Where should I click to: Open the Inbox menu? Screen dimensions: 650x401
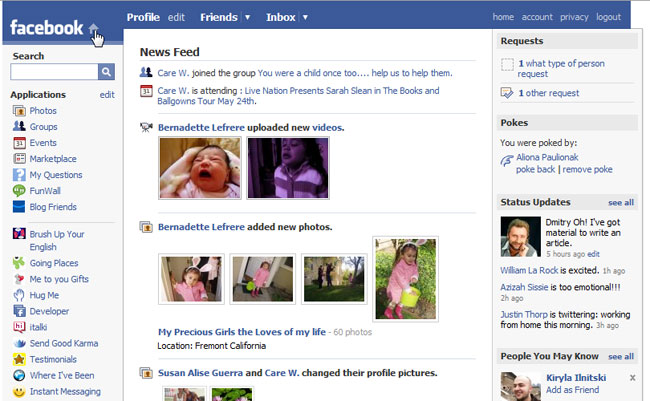click(x=281, y=17)
